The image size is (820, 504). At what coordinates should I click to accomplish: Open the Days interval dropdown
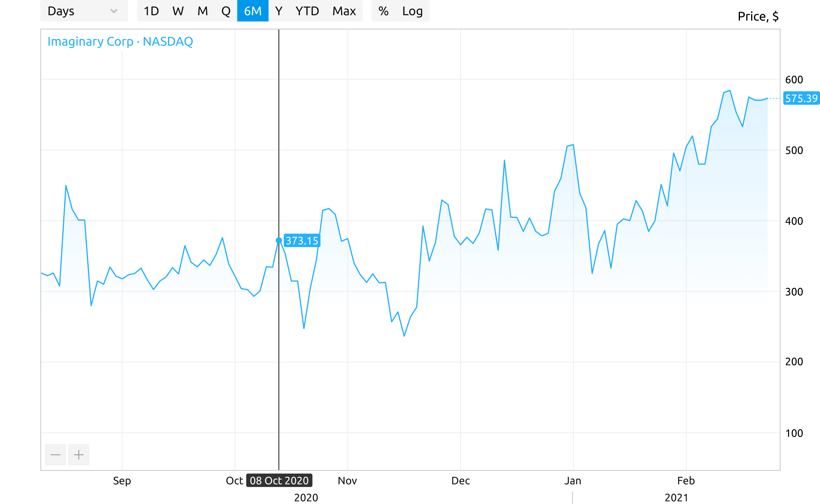click(x=84, y=11)
